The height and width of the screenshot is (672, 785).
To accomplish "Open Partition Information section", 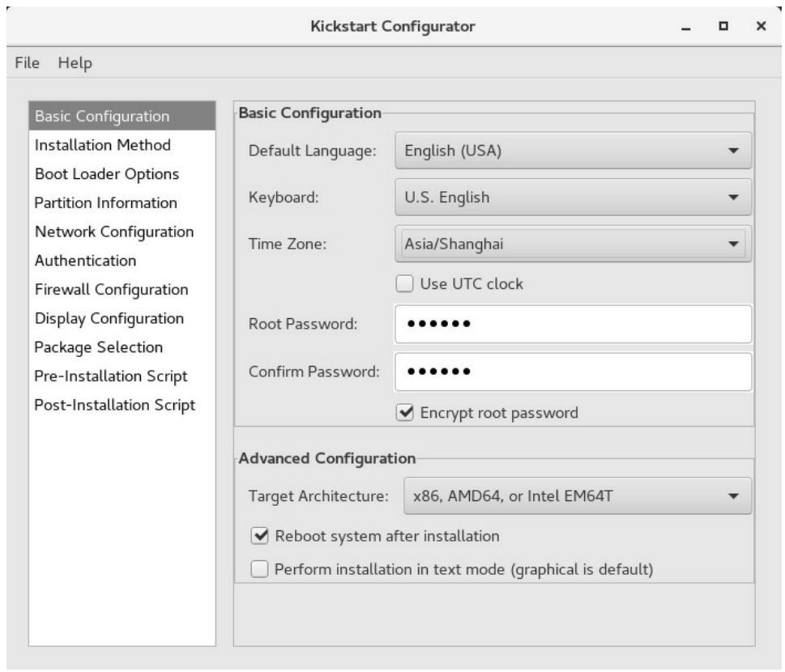I will tap(105, 202).
